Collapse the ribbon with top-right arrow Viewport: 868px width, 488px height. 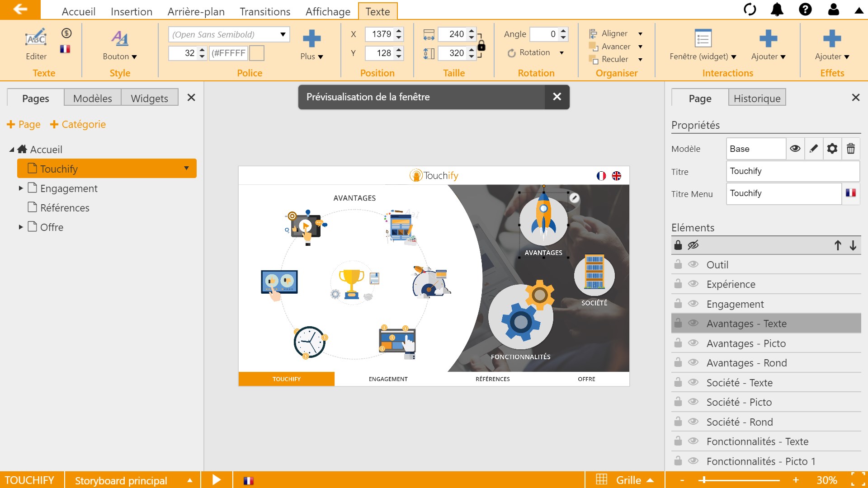(x=859, y=10)
